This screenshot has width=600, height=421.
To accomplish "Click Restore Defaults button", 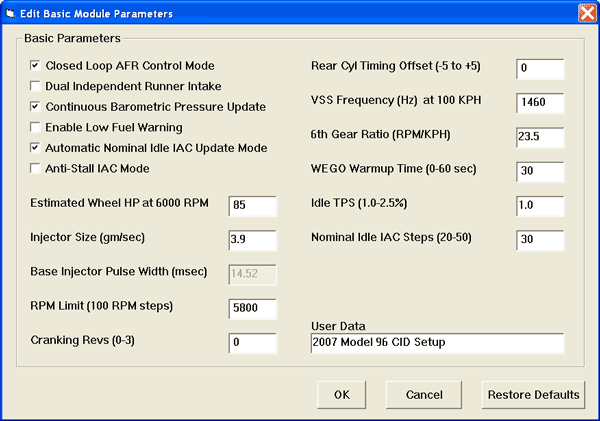I will (533, 394).
